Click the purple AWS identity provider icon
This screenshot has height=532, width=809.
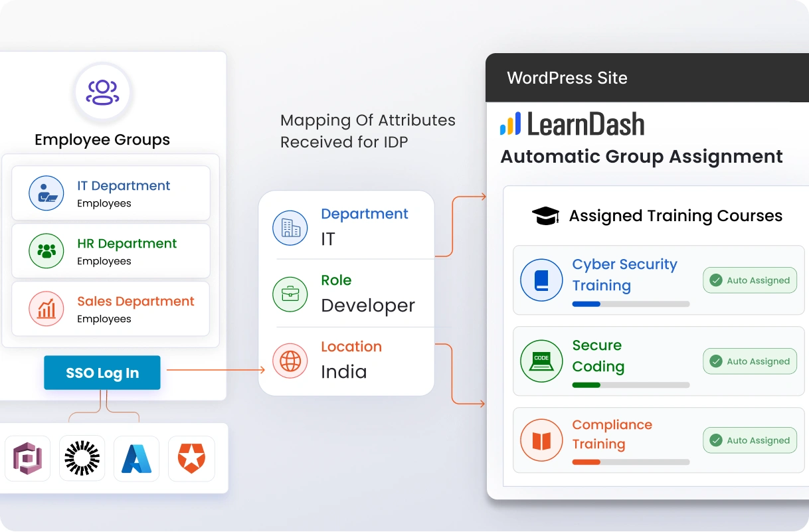tap(28, 458)
